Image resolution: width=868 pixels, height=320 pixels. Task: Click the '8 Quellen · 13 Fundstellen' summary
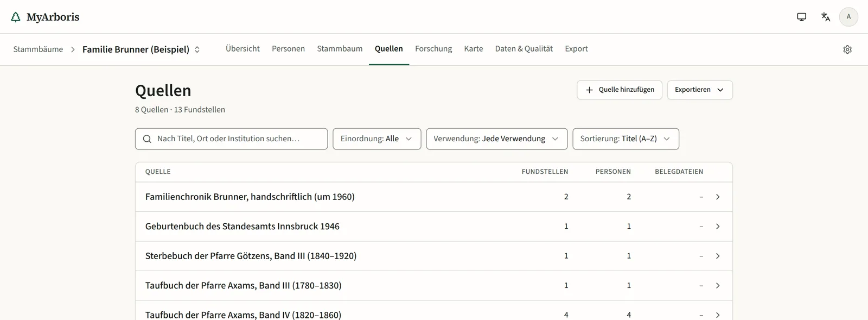point(180,110)
